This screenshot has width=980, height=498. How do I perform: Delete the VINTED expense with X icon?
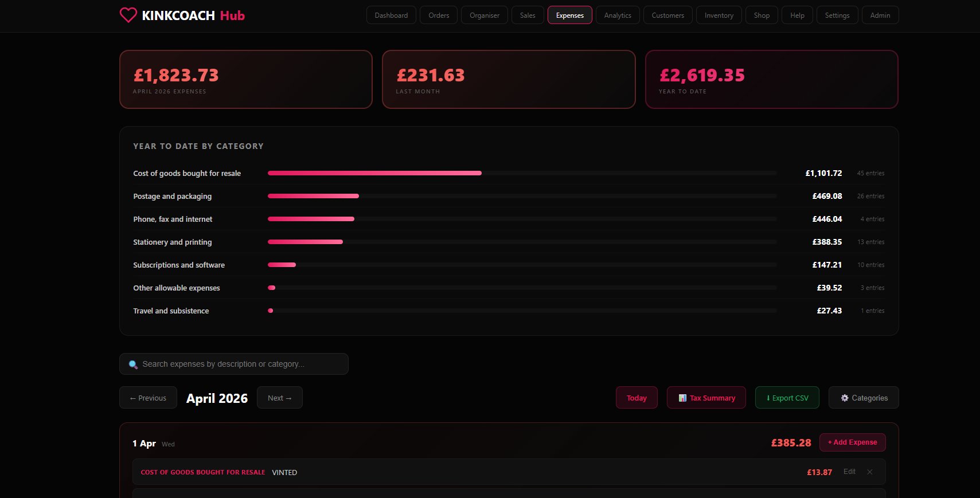coord(870,472)
